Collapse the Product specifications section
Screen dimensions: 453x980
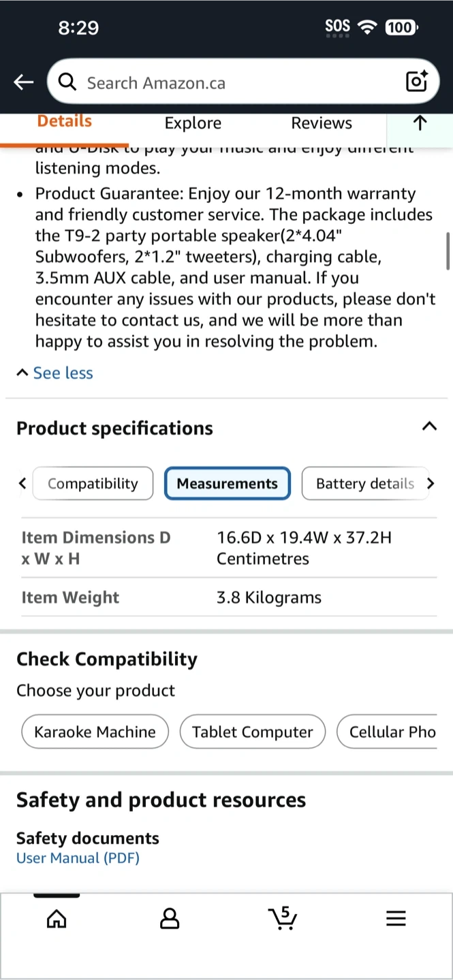pos(428,427)
